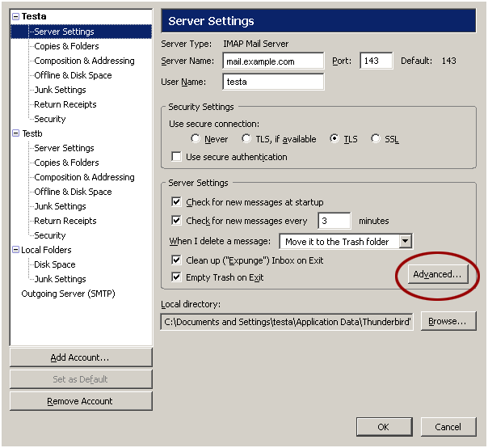Collapse the Testa account tree node
488x448 pixels.
point(15,16)
